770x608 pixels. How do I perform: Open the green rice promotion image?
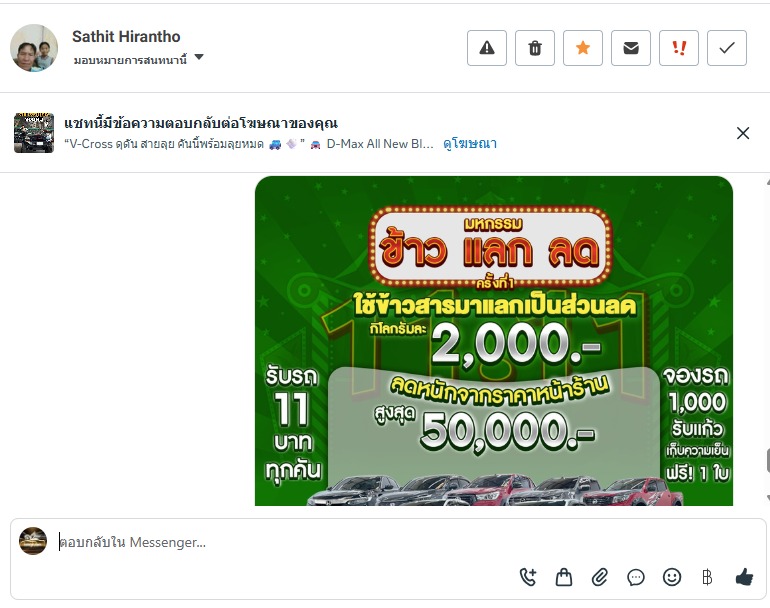point(494,341)
